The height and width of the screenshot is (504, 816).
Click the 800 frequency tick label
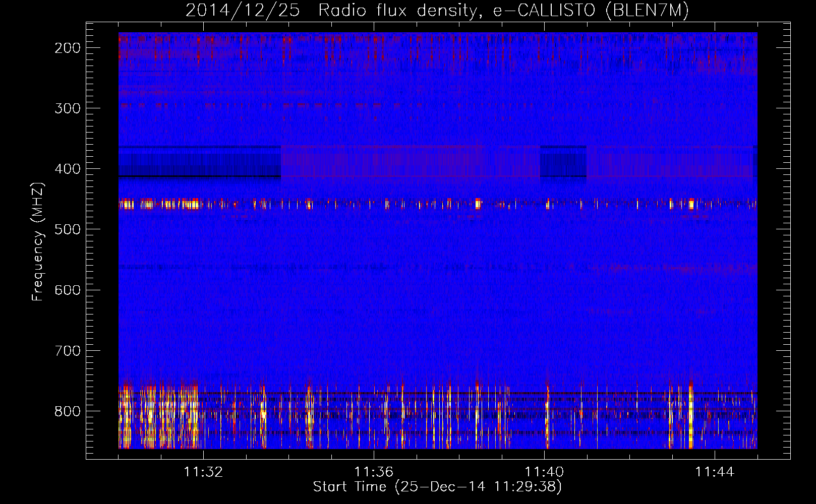click(68, 411)
